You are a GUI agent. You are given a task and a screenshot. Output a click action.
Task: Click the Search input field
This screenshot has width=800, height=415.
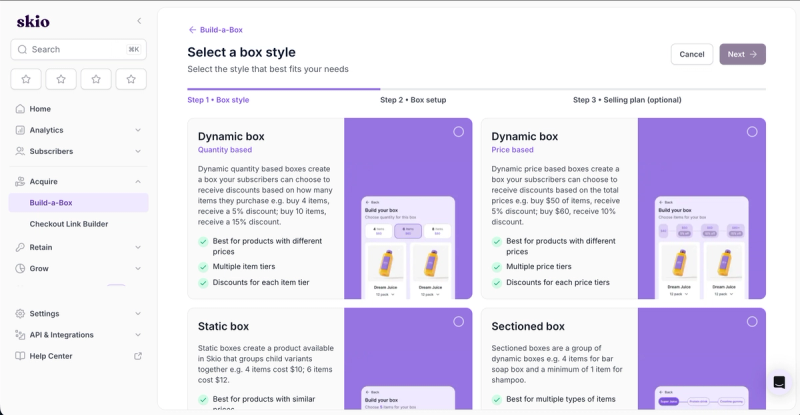[79, 50]
